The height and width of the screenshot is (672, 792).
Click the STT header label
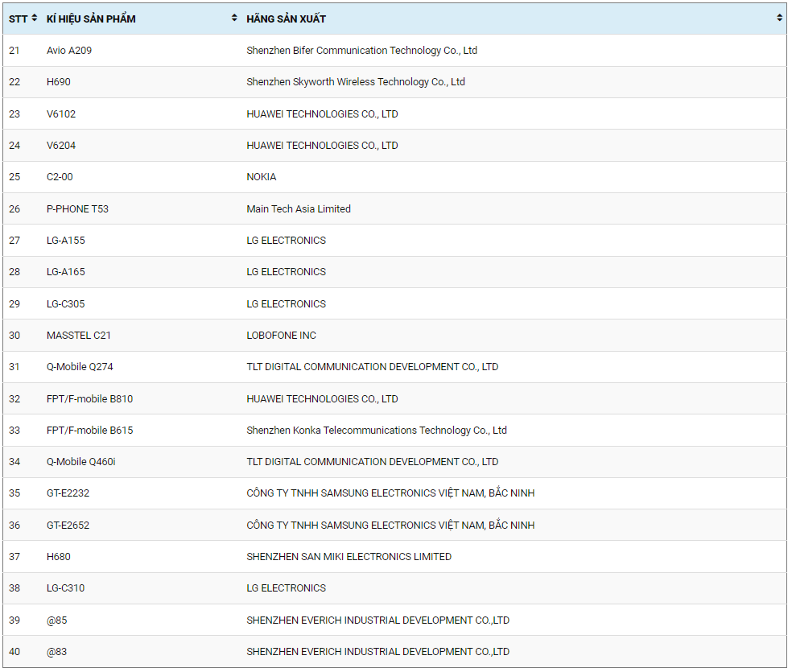[18, 19]
